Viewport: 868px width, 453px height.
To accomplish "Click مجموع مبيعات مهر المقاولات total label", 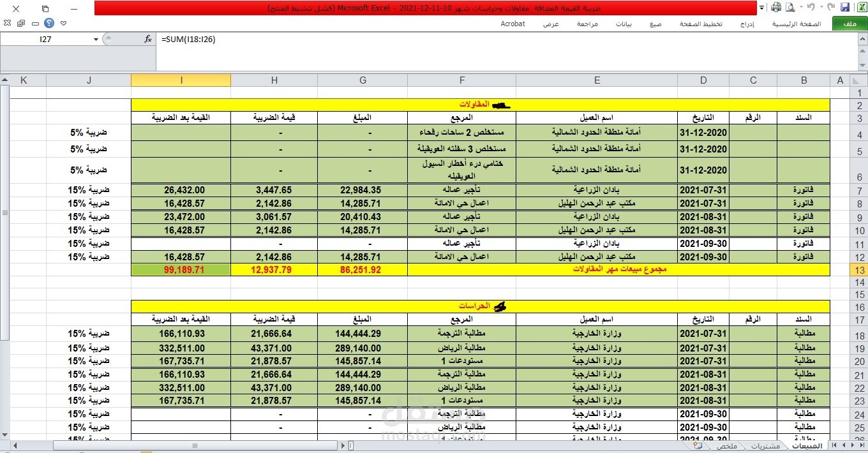I will pos(618,270).
